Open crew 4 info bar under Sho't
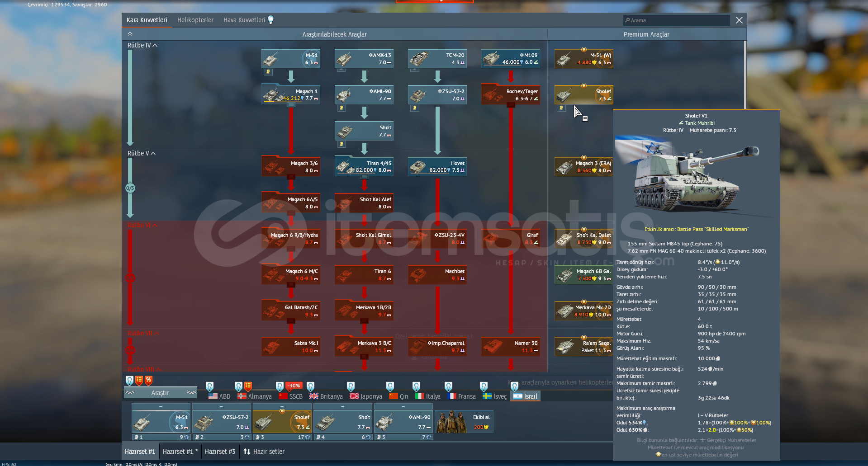Screen dimensions: 868x466 pos(343,437)
